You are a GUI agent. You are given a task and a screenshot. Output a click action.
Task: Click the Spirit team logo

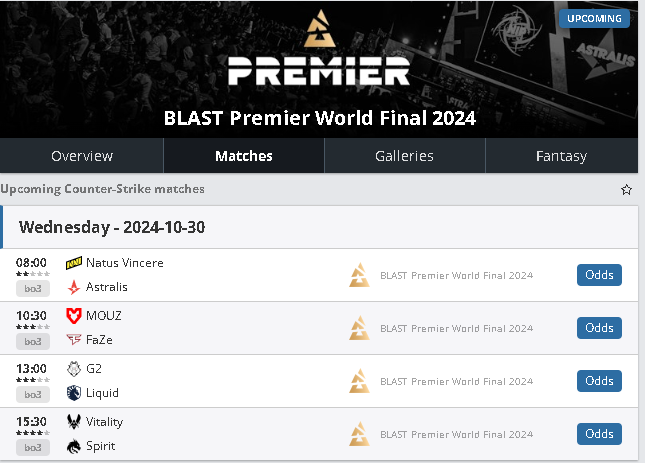(x=73, y=446)
